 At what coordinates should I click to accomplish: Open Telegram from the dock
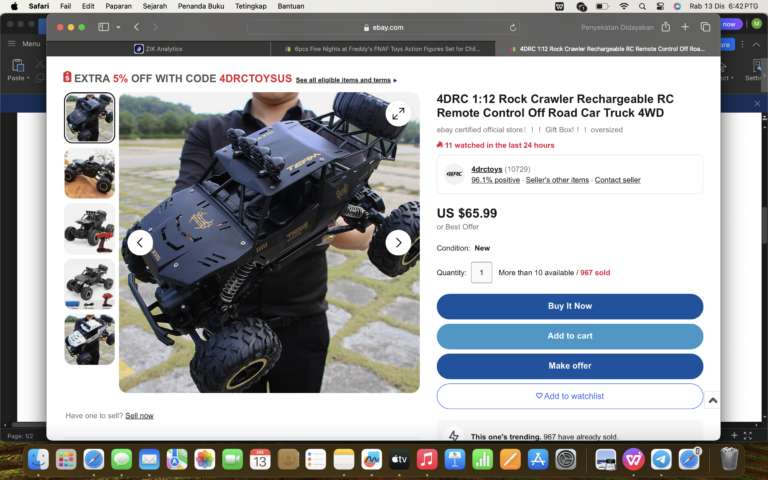pyautogui.click(x=661, y=459)
